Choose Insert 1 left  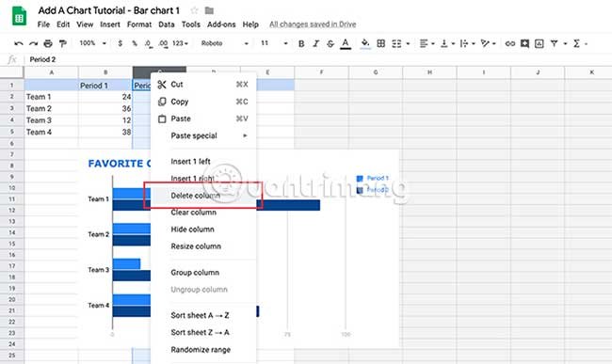(203, 162)
